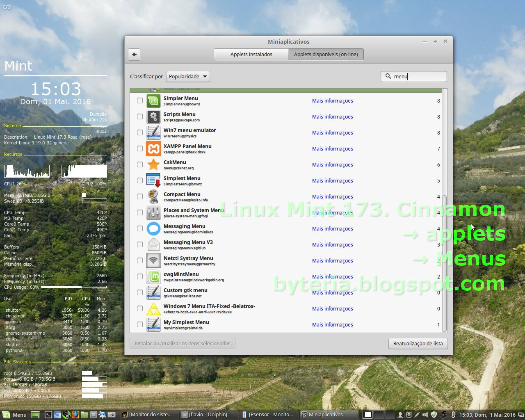Screen dimensions: 525x420
Task: Click Instalar ou atualizar os itens selecionados
Action: pos(183,343)
